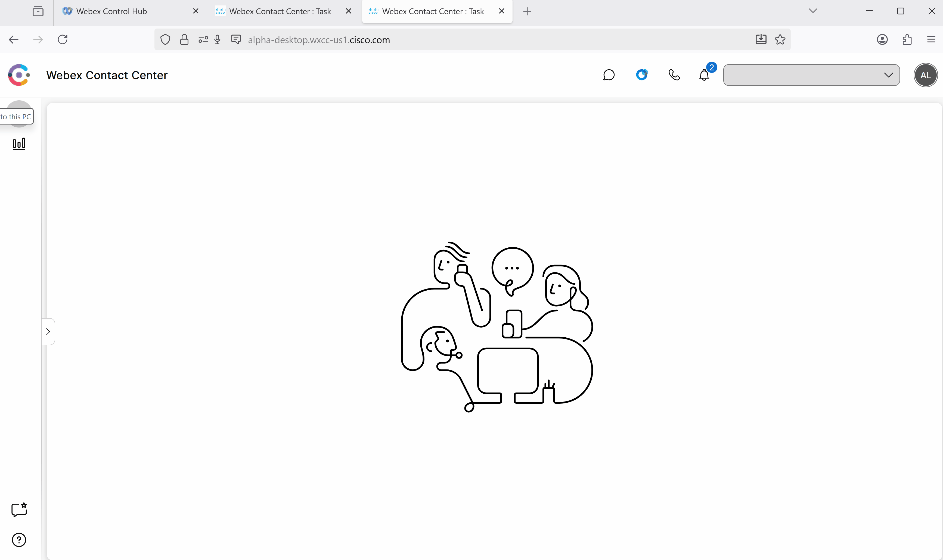
Task: Toggle microphone permission icon in the address bar
Action: coord(217,39)
